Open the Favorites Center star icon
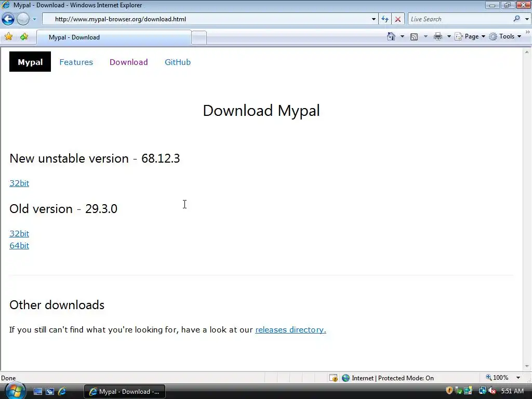The image size is (532, 399). pos(8,37)
